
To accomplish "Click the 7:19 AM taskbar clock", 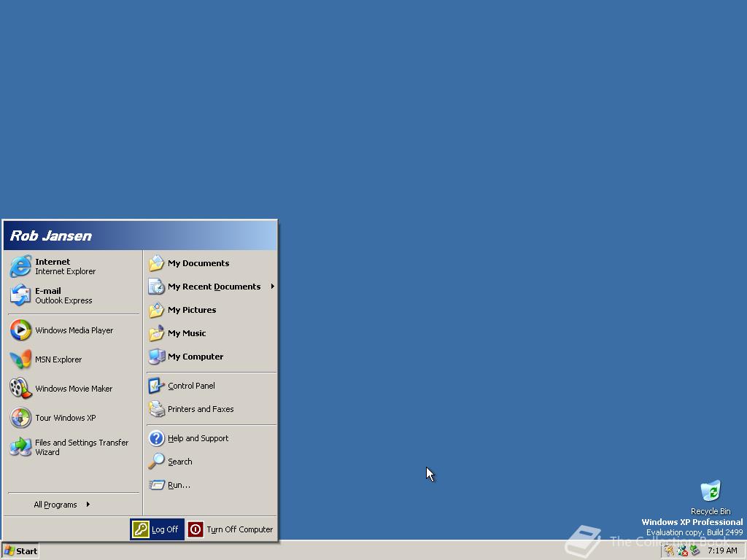I will coord(722,551).
